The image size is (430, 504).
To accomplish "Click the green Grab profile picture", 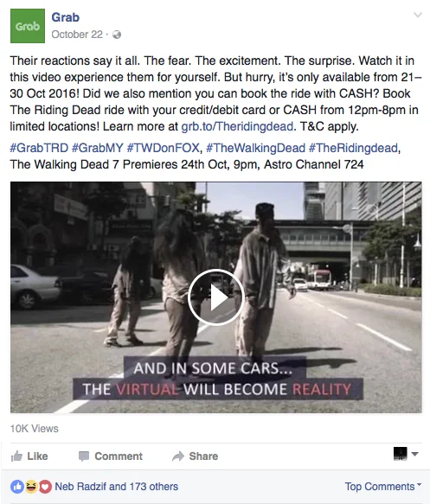I will pyautogui.click(x=28, y=26).
